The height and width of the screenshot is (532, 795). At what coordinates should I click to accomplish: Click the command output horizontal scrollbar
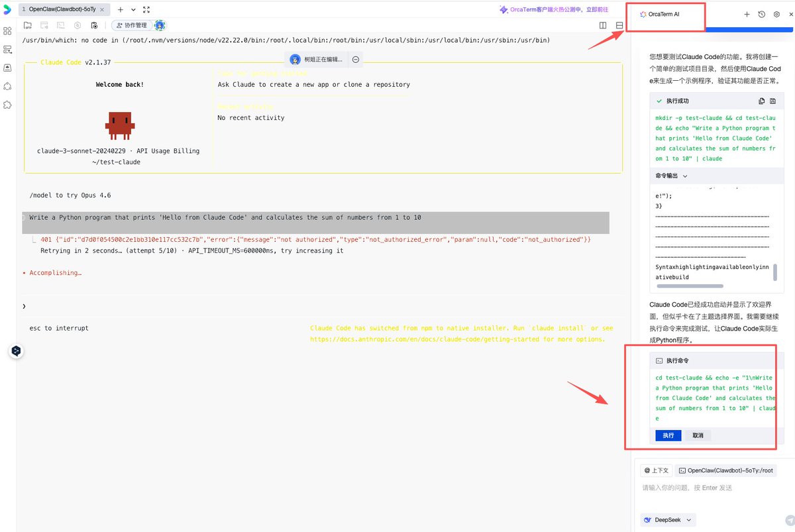point(690,286)
